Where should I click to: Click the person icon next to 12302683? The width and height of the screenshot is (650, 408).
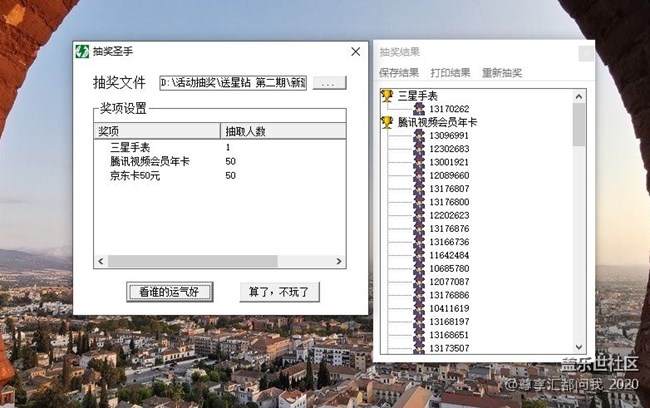click(x=419, y=149)
